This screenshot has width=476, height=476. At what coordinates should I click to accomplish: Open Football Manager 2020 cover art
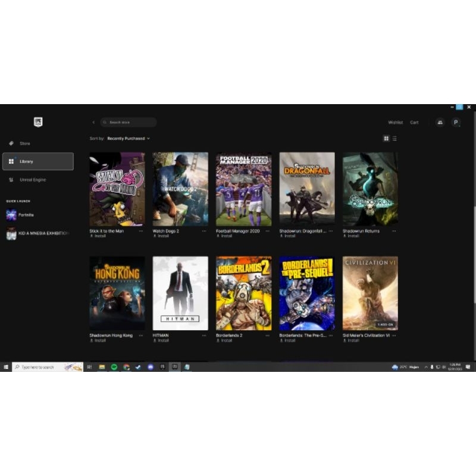click(x=244, y=189)
